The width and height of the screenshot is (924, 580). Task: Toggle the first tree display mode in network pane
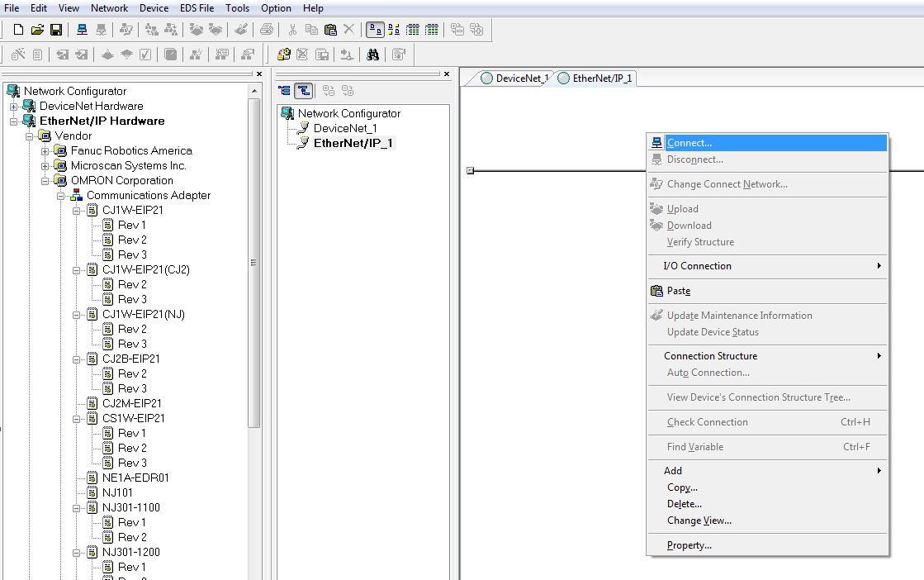(x=285, y=91)
